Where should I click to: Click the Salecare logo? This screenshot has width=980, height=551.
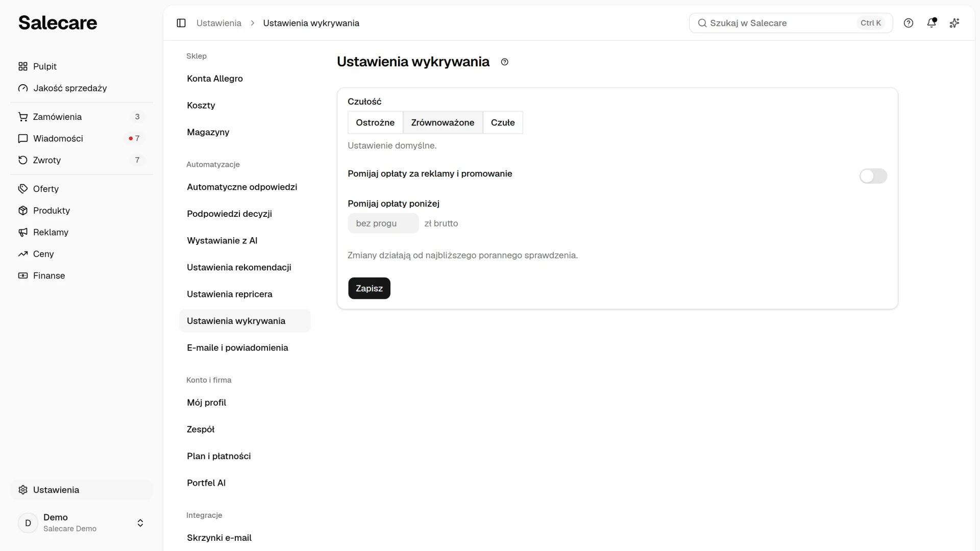(58, 22)
